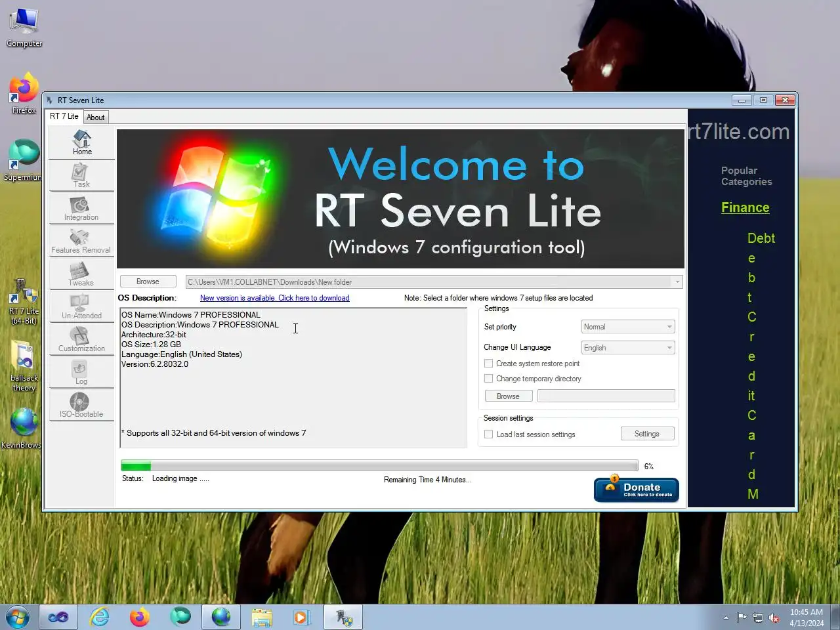Open Customization in the sidebar
This screenshot has width=840, height=630.
point(82,340)
